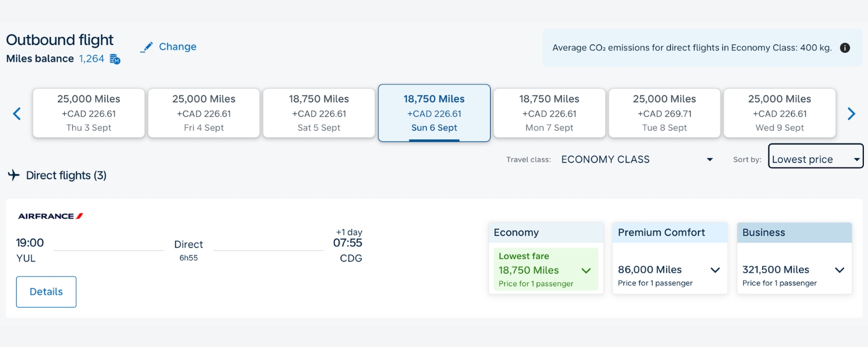Screen dimensions: 868x347
Task: Click the 19:00 departure time
Action: point(30,243)
